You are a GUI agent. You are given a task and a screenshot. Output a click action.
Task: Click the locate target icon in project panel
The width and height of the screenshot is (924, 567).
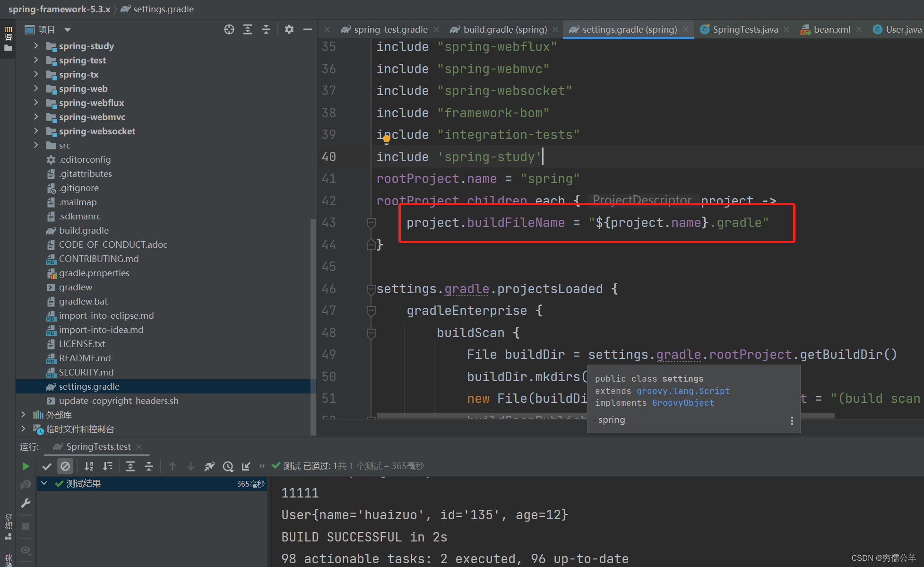point(229,29)
